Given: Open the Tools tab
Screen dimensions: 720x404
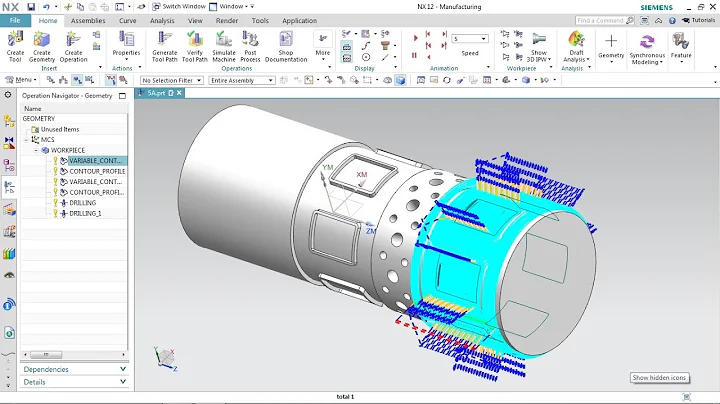Looking at the screenshot, I should click(x=260, y=21).
